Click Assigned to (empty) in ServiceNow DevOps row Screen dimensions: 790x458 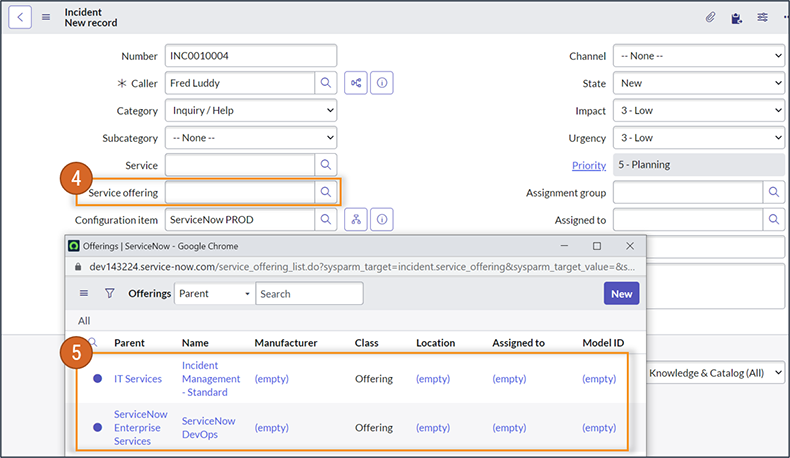click(x=509, y=428)
